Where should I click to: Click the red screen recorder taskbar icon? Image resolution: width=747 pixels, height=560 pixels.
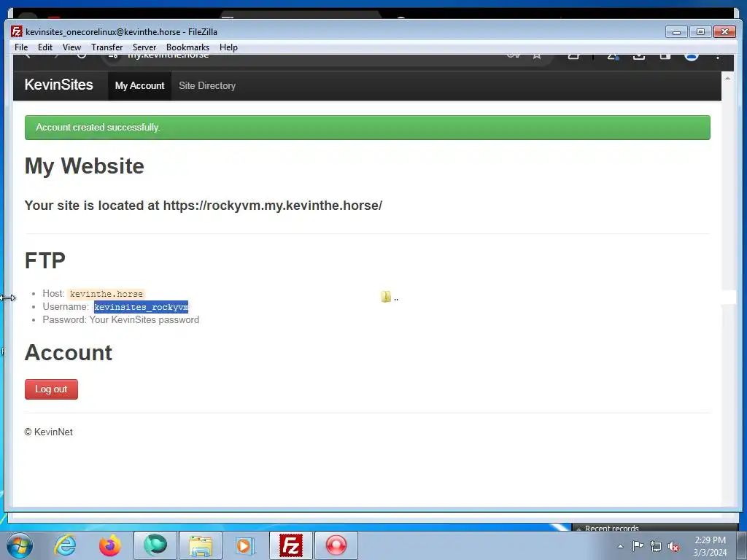336,545
